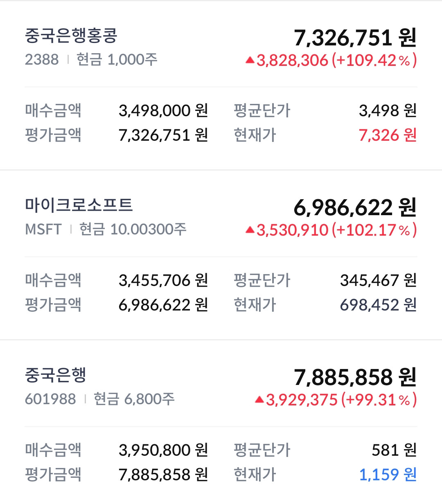Tap the red up-triangle beside 3,530,910

250,230
